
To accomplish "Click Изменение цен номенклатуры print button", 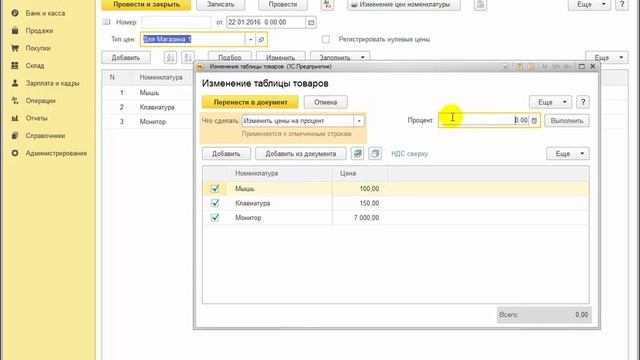I will (404, 4).
